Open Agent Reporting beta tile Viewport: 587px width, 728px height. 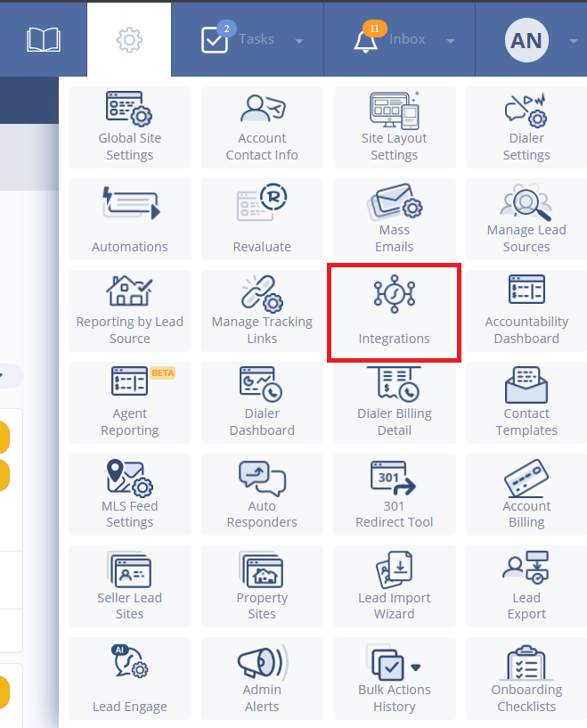(x=129, y=403)
